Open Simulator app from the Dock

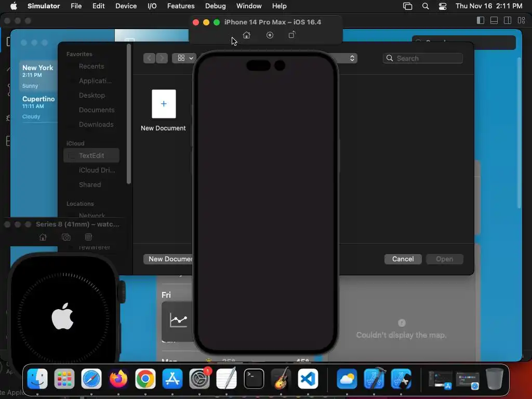401,379
